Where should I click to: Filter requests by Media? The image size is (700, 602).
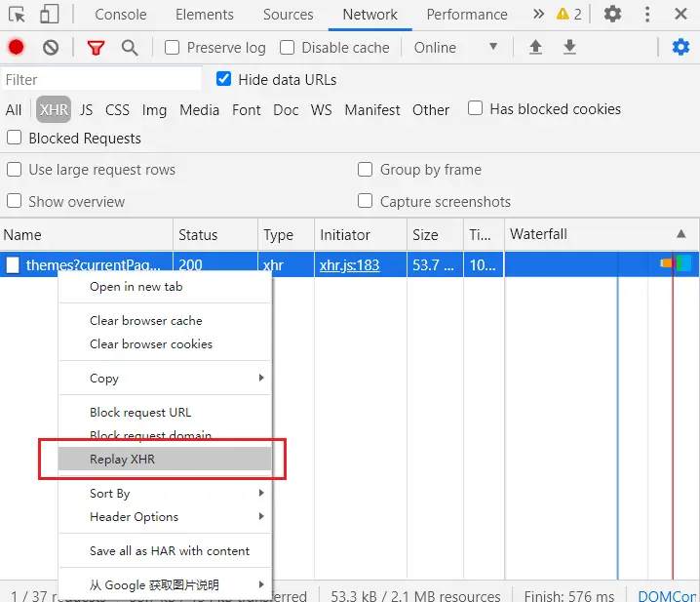click(199, 110)
